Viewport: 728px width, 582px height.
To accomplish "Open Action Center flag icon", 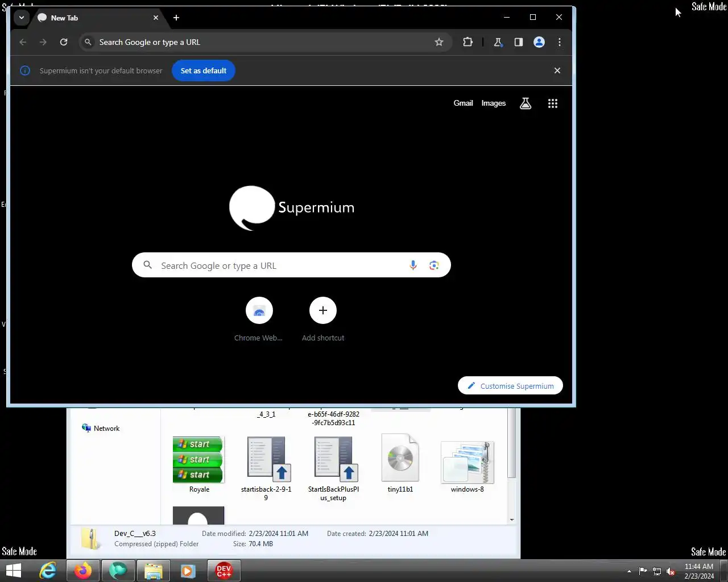I will [643, 571].
